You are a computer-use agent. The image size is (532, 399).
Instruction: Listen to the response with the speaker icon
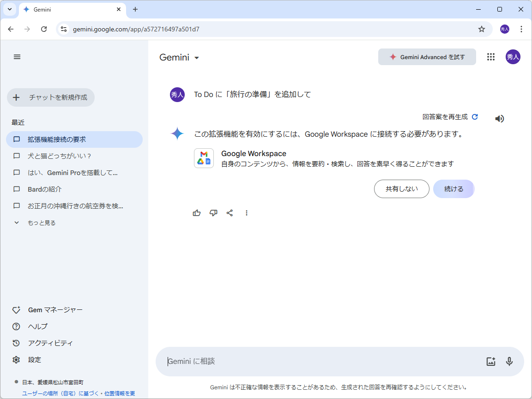coord(499,118)
